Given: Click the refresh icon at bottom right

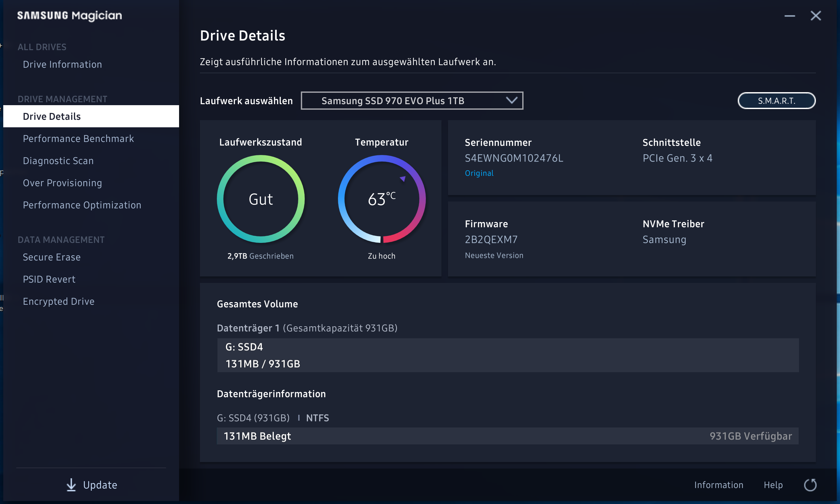Looking at the screenshot, I should click(x=810, y=485).
